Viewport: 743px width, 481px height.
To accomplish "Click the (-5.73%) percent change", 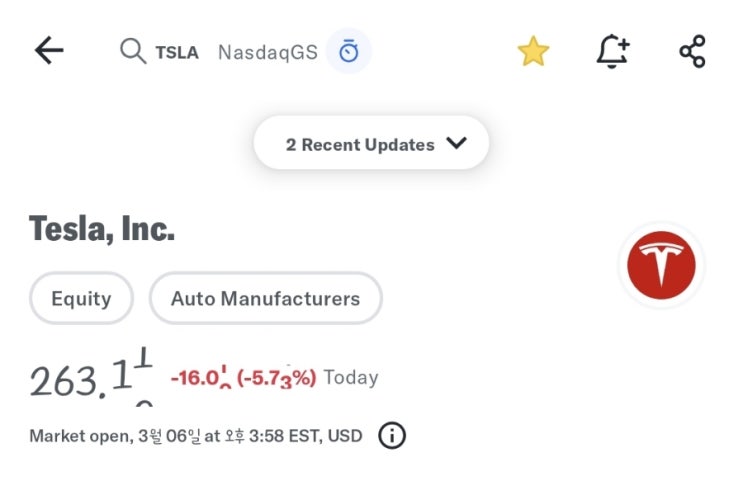I will tap(276, 378).
